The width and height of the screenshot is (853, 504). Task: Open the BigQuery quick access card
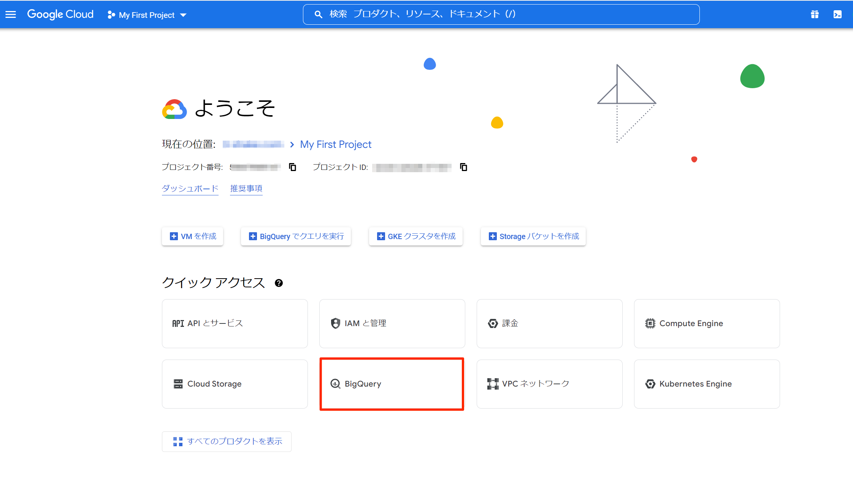click(x=392, y=384)
